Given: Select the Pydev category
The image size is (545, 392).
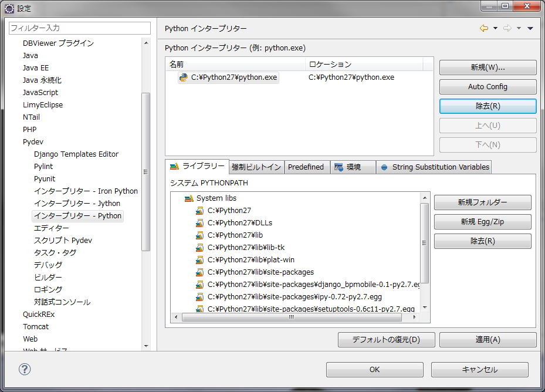Looking at the screenshot, I should coord(33,141).
